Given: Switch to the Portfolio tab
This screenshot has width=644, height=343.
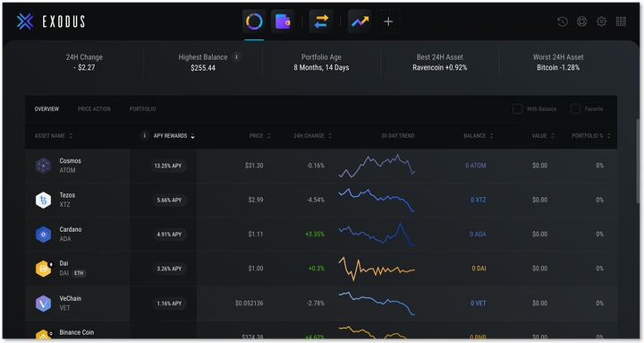Looking at the screenshot, I should click(142, 109).
